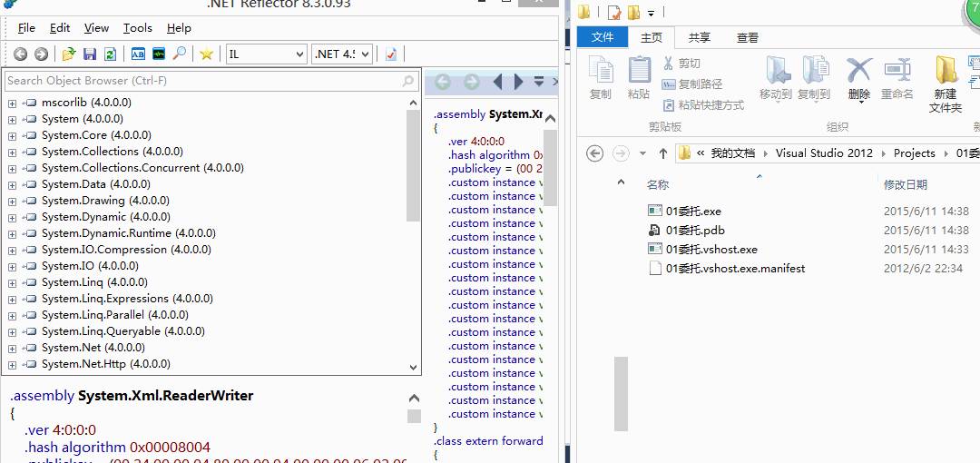Click the Explorer address bar Up arrow
Image resolution: width=980 pixels, height=463 pixels.
point(663,153)
